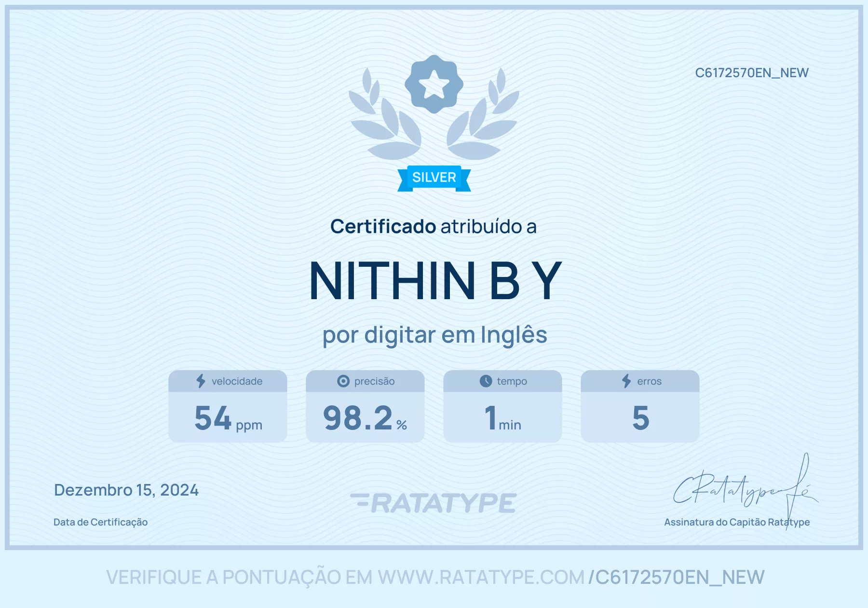Click the certificate code C6172570EN_NEW at top right
Screen dimensions: 868x608
tap(752, 73)
